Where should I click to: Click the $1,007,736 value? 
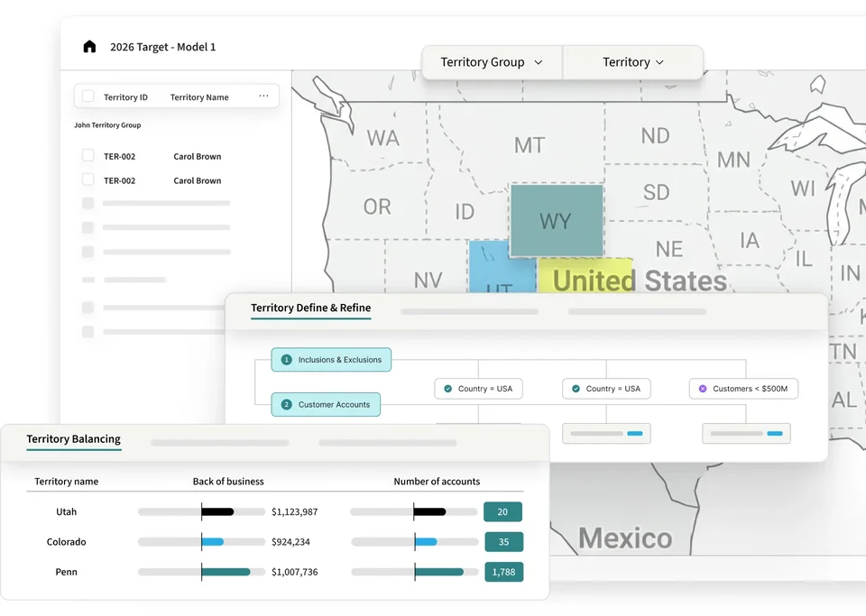[x=294, y=572]
